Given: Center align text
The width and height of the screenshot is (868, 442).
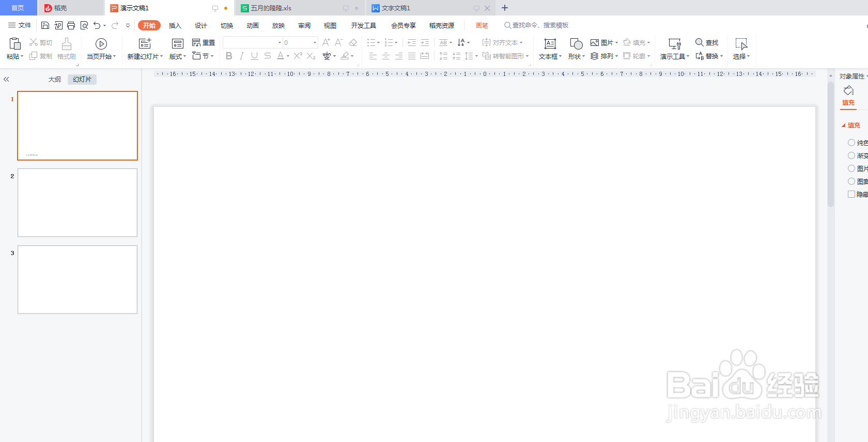Looking at the screenshot, I should pos(385,56).
